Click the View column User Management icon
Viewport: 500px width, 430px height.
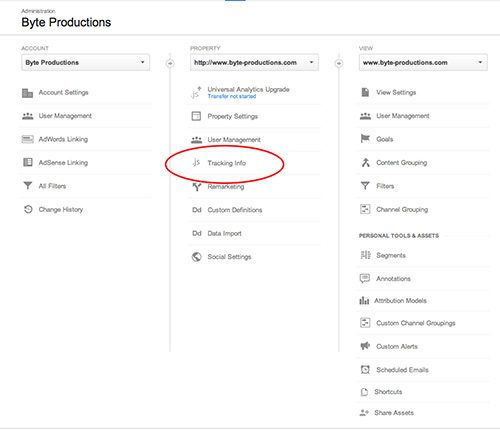click(x=365, y=116)
